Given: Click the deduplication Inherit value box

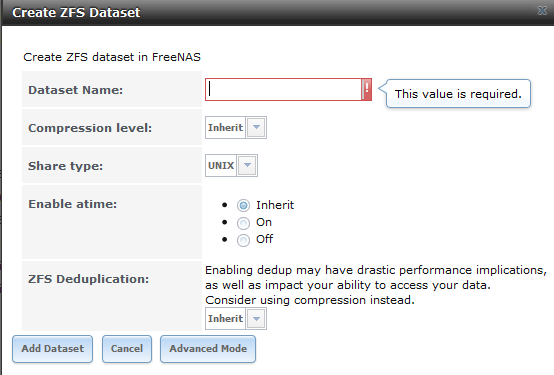Looking at the screenshot, I should (225, 318).
